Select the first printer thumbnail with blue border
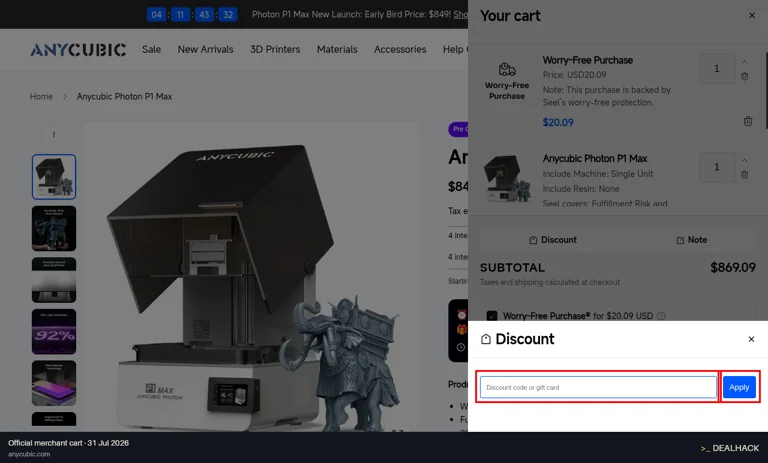 (x=54, y=177)
